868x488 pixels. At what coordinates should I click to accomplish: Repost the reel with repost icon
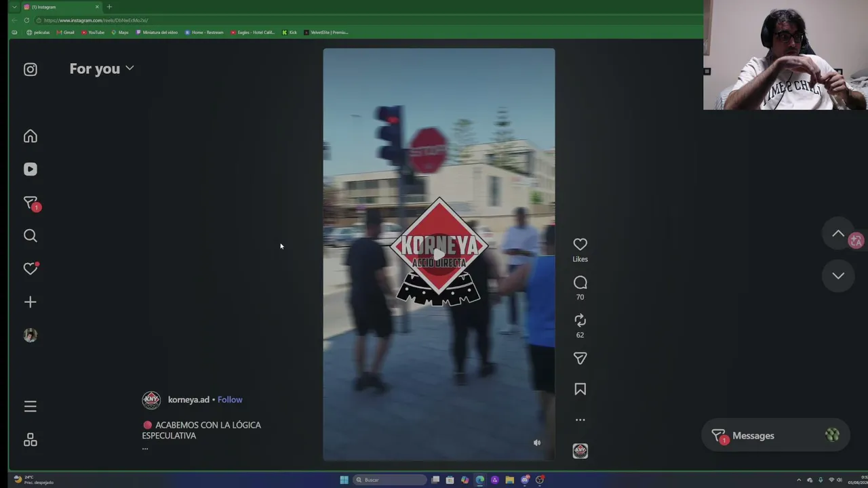coord(580,320)
